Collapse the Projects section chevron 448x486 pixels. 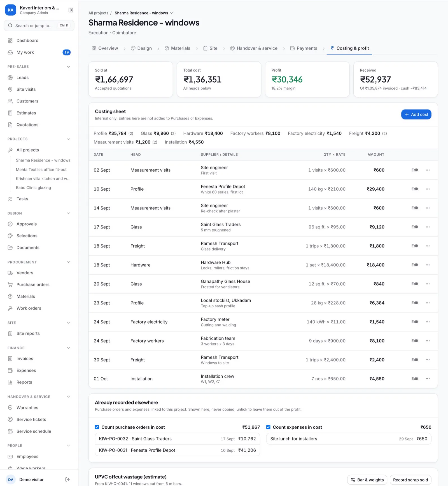tap(68, 139)
